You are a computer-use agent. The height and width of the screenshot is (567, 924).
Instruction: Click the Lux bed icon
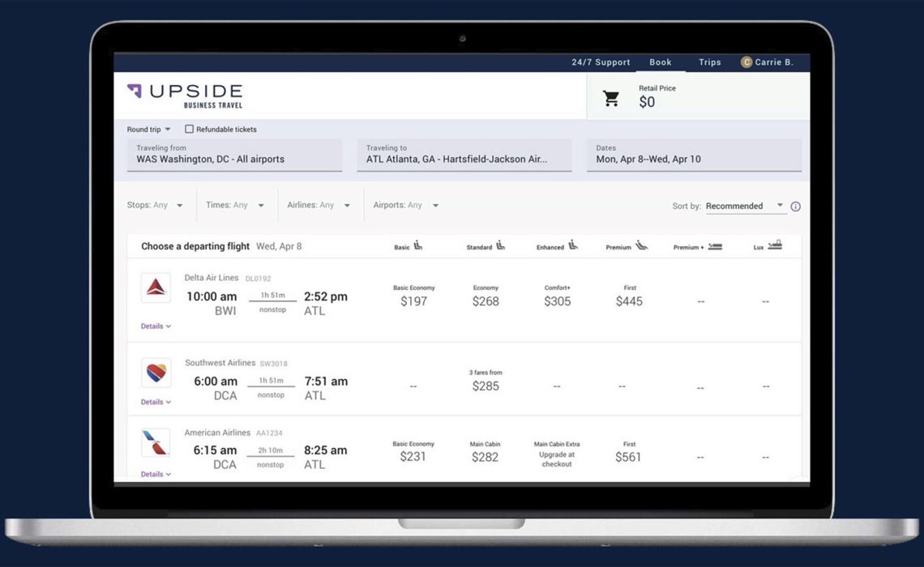point(775,245)
